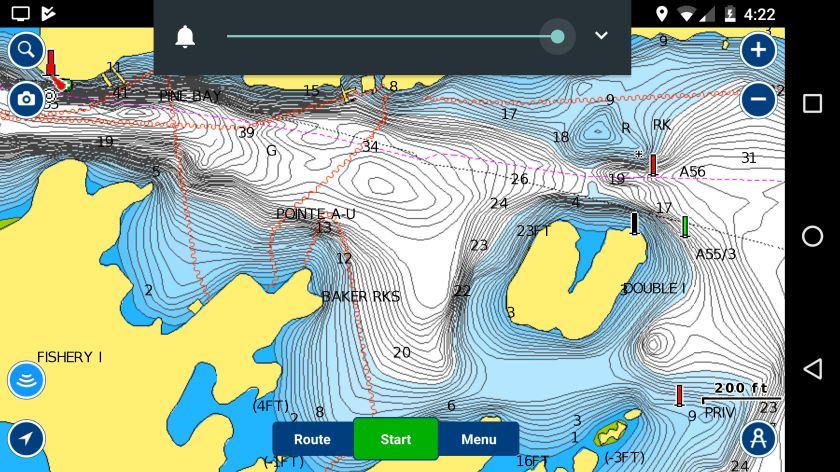Tap Android back navigation button
The width and height of the screenshot is (840, 472).
[x=812, y=368]
